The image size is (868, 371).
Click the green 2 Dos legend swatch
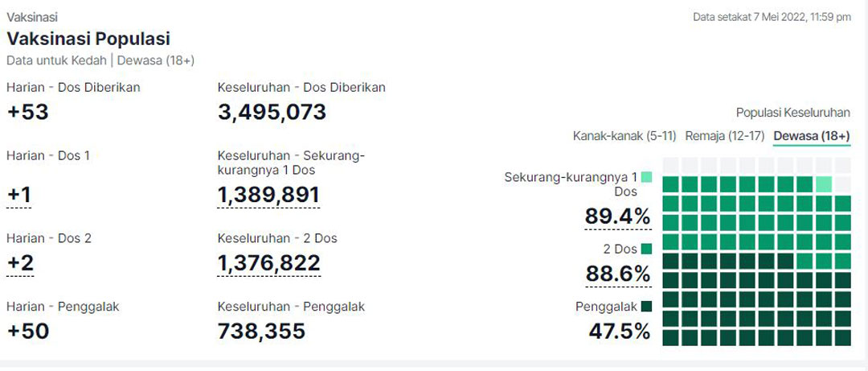point(646,249)
